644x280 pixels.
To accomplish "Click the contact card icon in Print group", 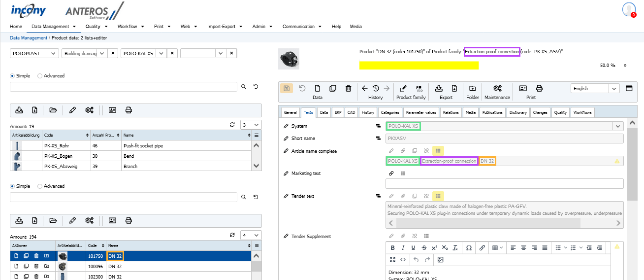I will click(x=523, y=88).
